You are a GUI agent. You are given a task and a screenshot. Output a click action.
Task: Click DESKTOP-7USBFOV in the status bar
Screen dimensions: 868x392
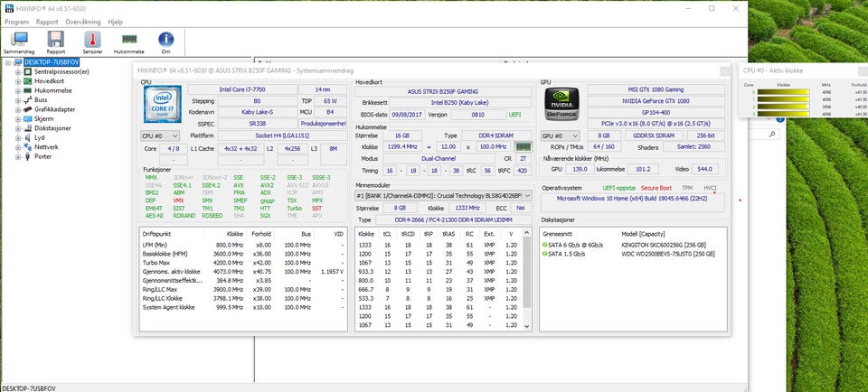pos(29,388)
